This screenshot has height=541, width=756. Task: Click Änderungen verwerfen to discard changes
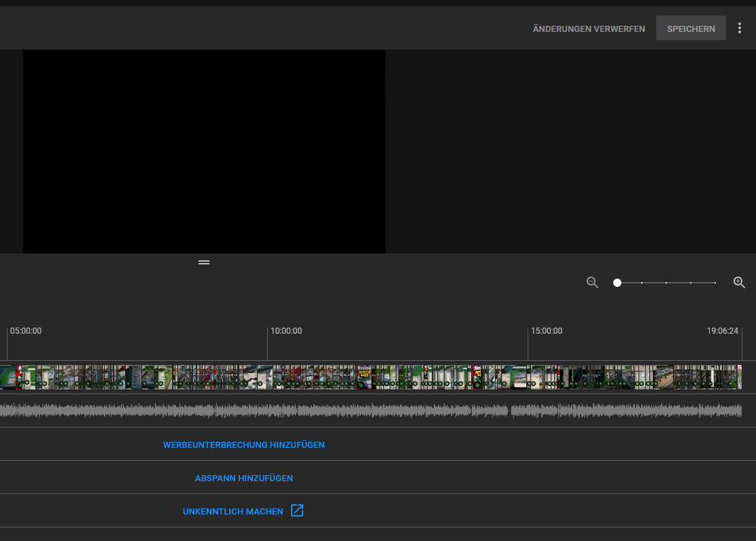(589, 29)
